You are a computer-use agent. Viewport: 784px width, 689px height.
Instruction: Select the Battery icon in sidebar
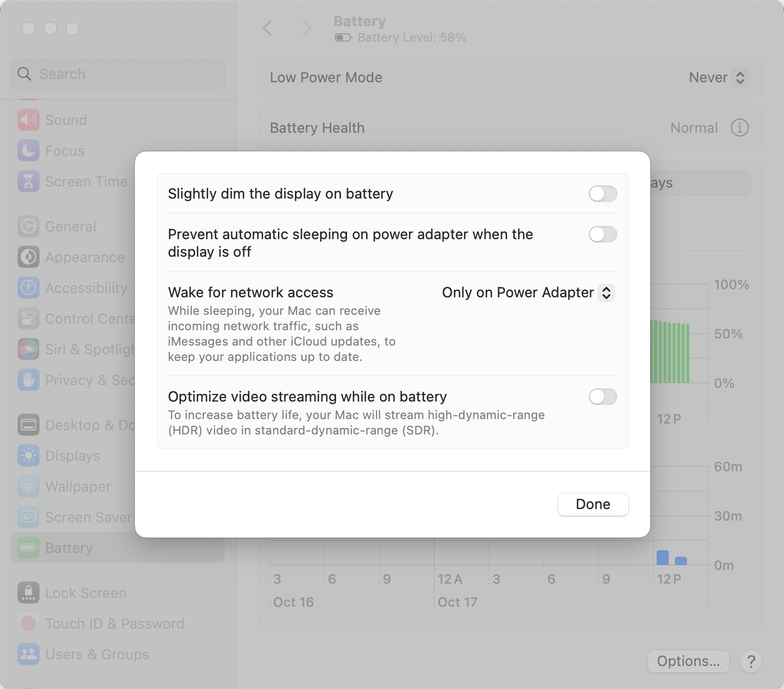28,548
